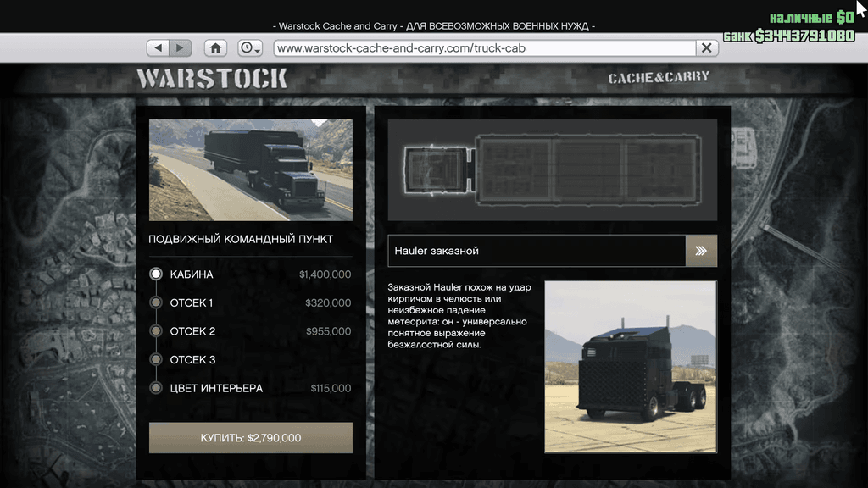Go forward with the browser forward arrow
The width and height of the screenshot is (868, 488).
pyautogui.click(x=181, y=48)
